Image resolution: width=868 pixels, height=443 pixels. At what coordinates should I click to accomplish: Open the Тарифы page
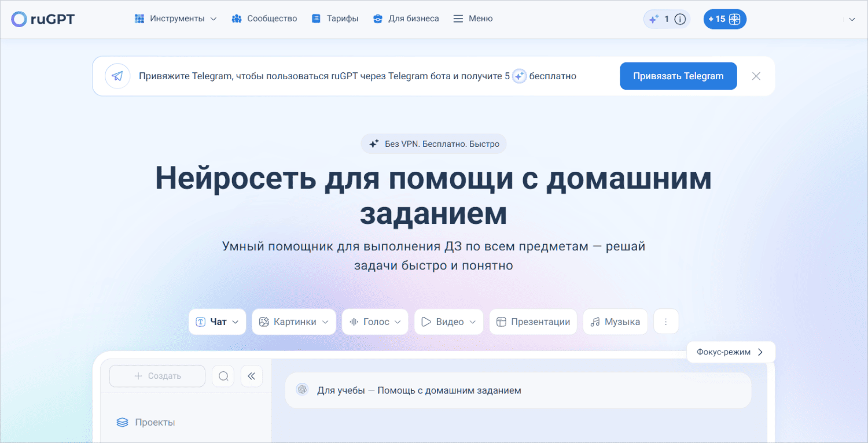pyautogui.click(x=335, y=19)
